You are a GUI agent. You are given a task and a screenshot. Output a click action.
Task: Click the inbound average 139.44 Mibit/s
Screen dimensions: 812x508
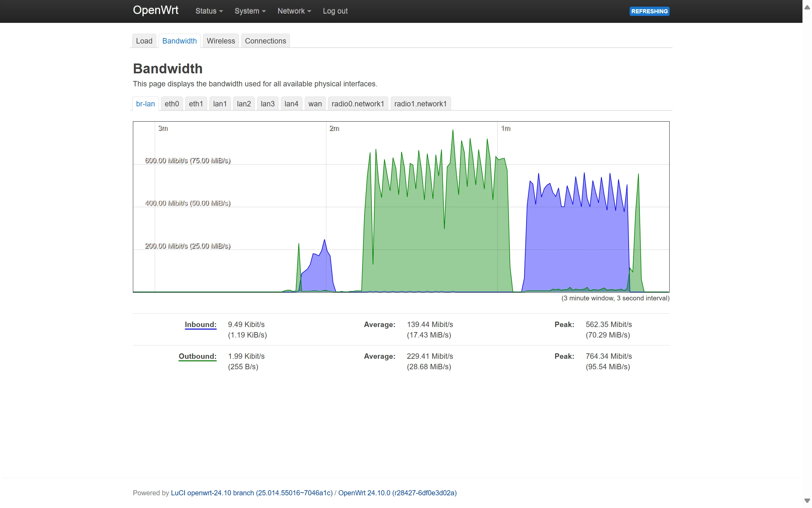[430, 324]
